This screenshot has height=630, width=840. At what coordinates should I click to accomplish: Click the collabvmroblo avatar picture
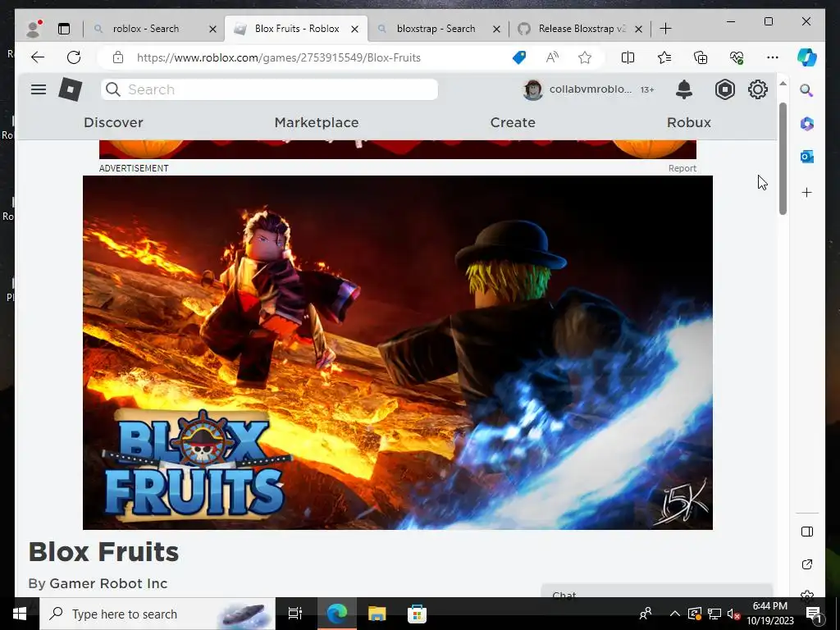click(533, 89)
